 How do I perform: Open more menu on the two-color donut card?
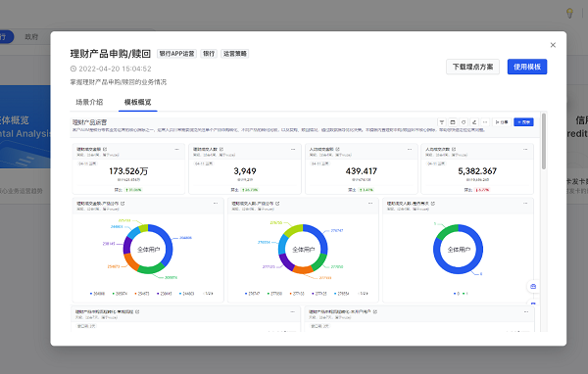pos(525,204)
